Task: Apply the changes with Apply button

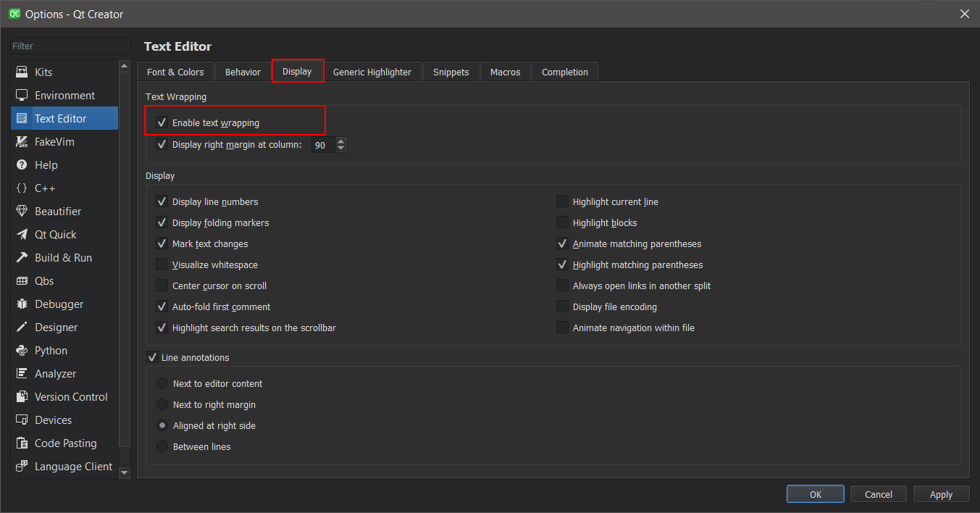Action: 941,494
